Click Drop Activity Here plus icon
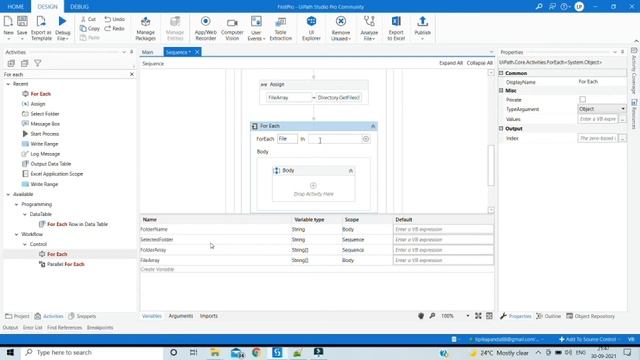 (x=313, y=186)
